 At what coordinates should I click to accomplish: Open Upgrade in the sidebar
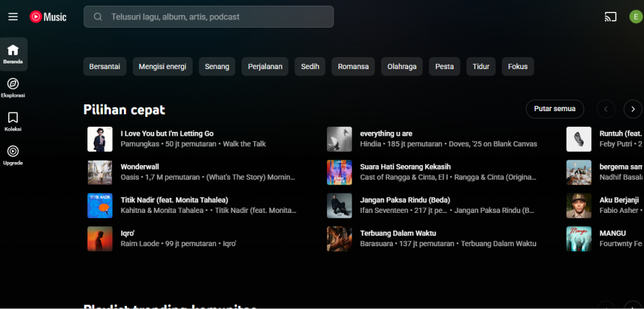(13, 156)
